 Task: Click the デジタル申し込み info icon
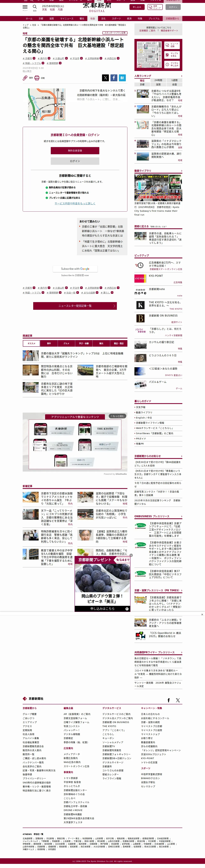(x=167, y=64)
